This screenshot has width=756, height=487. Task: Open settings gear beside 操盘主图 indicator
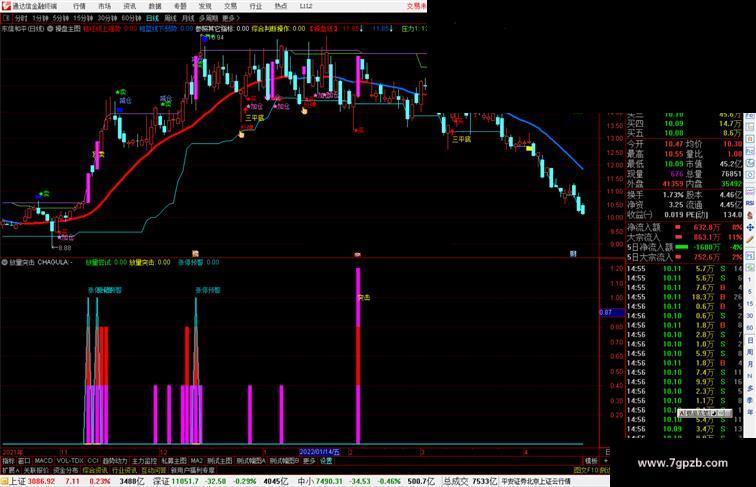pyautogui.click(x=50, y=29)
